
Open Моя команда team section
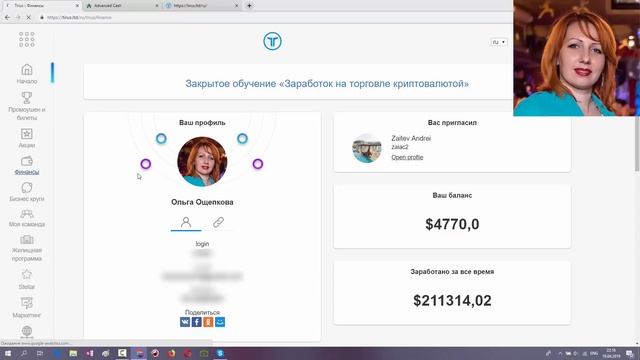click(27, 218)
